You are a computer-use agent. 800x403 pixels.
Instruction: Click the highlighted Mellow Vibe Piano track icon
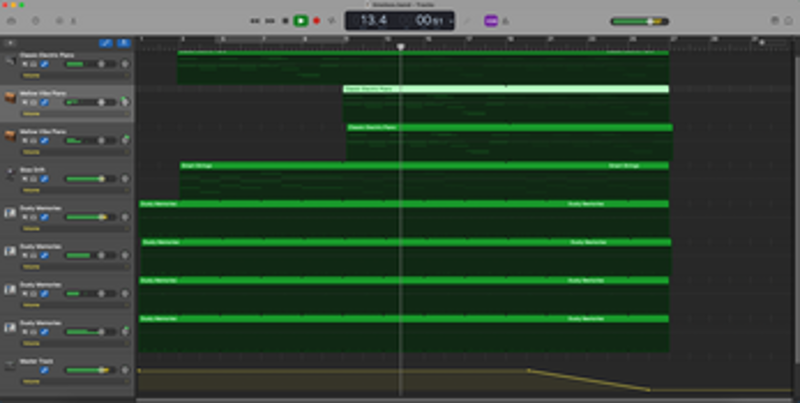(x=10, y=98)
